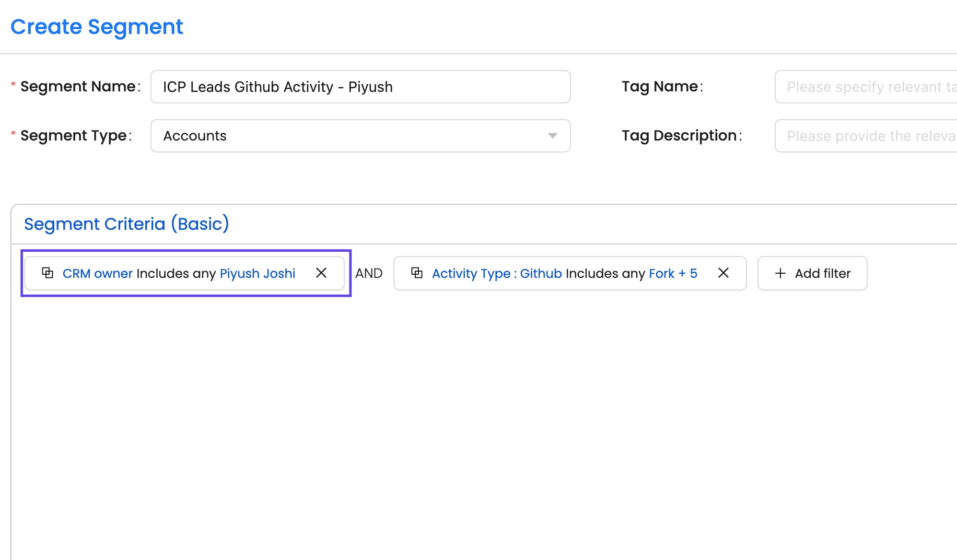Screen dimensions: 957x560
Task: Open the CRM owner attribute label
Action: point(98,273)
